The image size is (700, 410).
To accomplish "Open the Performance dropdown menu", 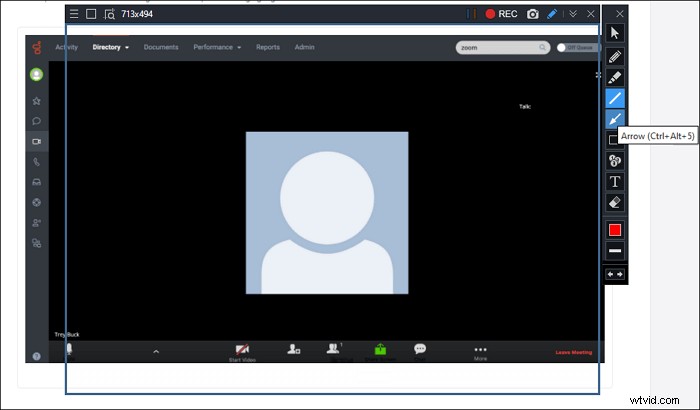I will coord(217,47).
